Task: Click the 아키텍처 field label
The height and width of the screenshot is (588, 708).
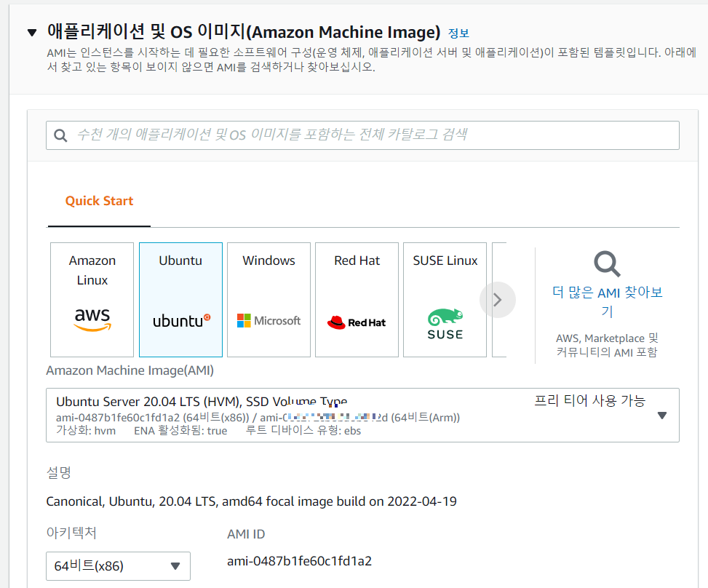Action: pos(71,533)
